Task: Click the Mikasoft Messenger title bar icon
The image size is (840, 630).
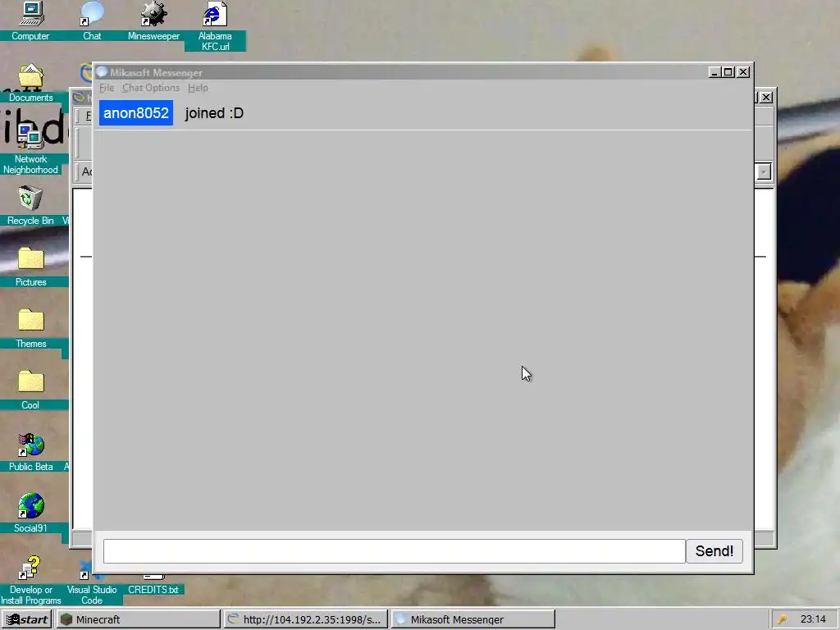Action: coord(102,72)
